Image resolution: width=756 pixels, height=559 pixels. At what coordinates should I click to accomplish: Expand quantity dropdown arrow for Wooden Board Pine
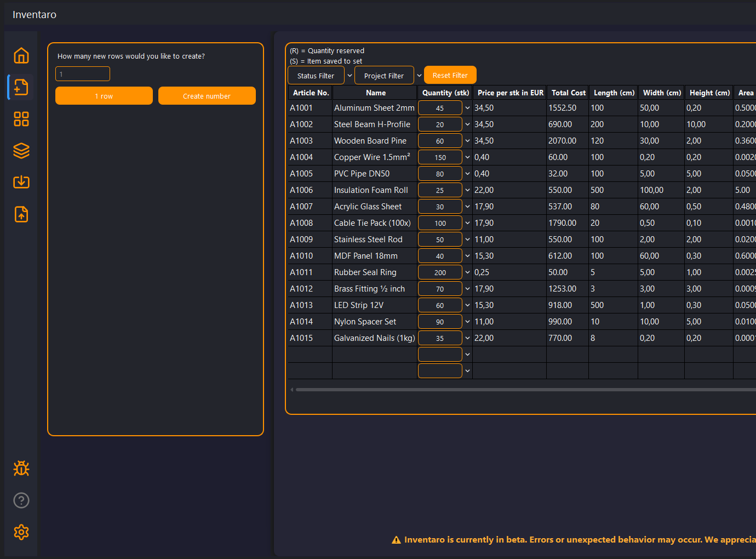[x=467, y=141]
